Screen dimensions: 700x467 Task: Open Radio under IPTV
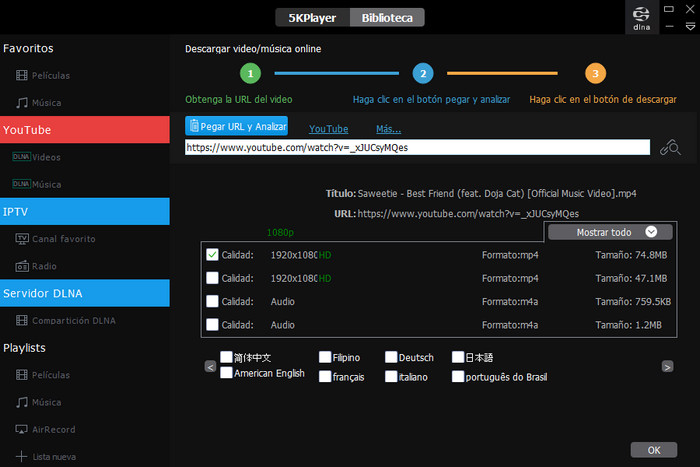pyautogui.click(x=36, y=266)
